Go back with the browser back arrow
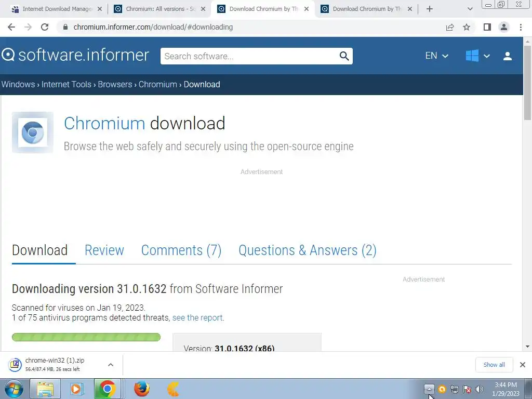This screenshot has width=532, height=399. 11,27
